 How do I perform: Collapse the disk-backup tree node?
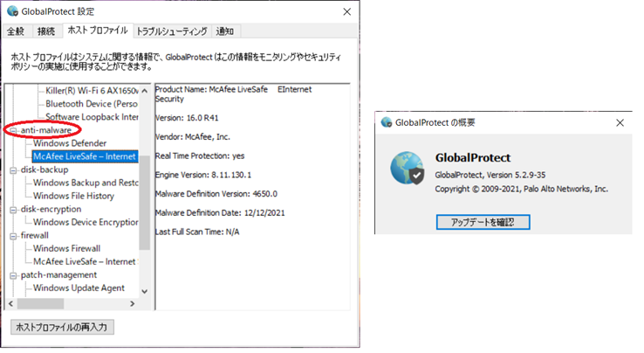coord(14,170)
